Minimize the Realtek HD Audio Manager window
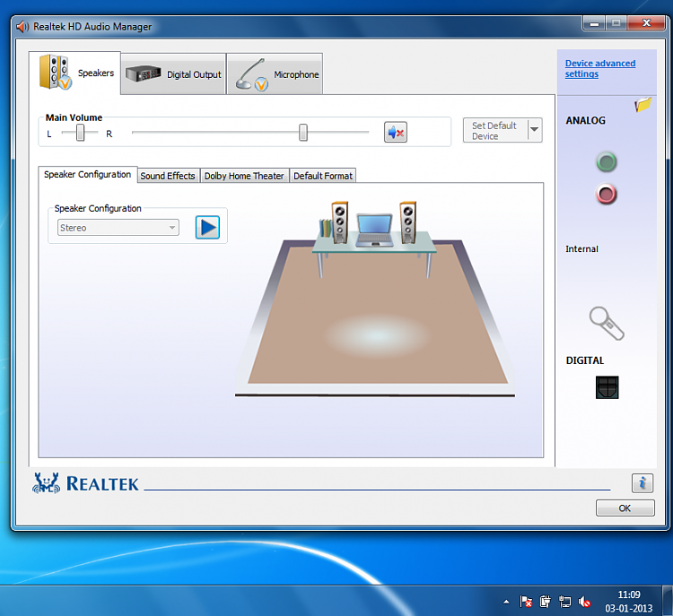Image resolution: width=673 pixels, height=616 pixels. [594, 23]
